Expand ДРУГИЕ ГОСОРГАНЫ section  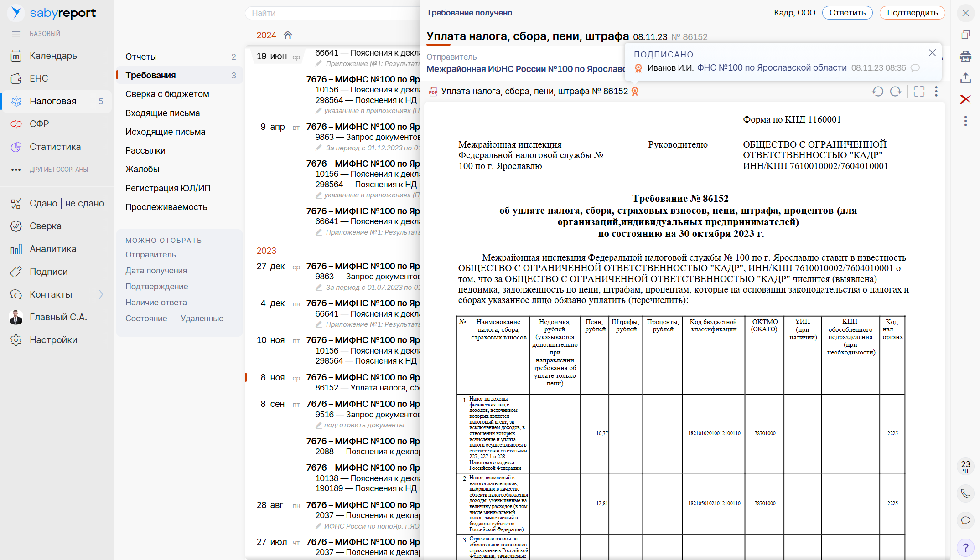tap(59, 170)
